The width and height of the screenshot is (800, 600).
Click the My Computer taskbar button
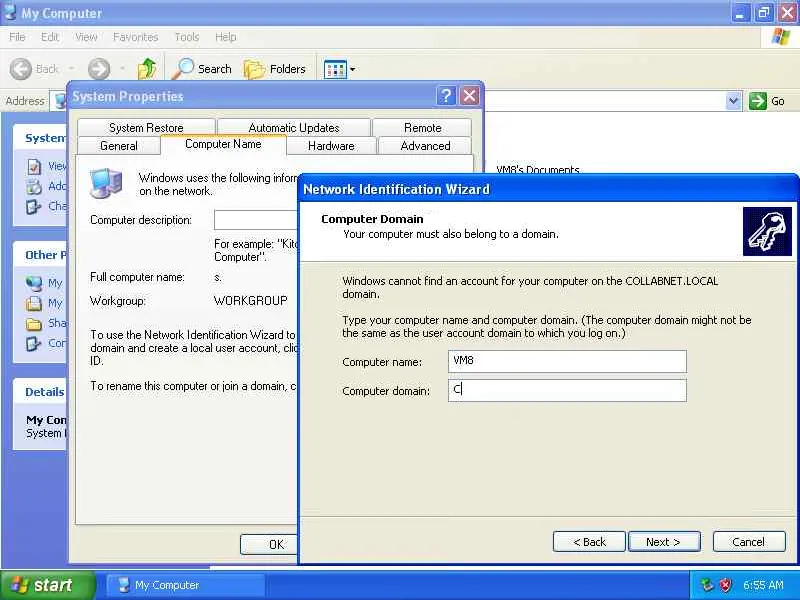point(185,585)
